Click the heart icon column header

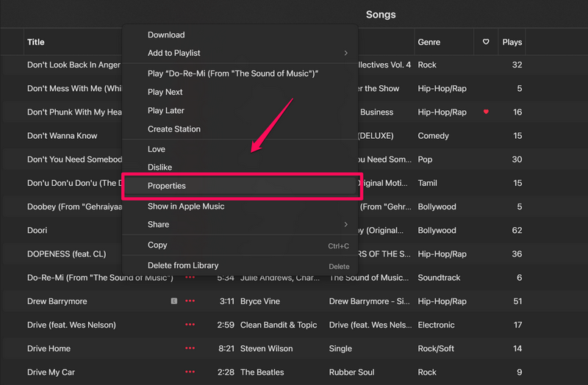point(486,42)
